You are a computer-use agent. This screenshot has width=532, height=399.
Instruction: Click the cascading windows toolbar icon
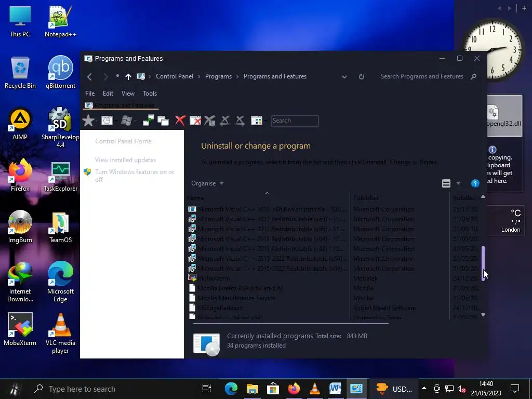click(x=163, y=121)
